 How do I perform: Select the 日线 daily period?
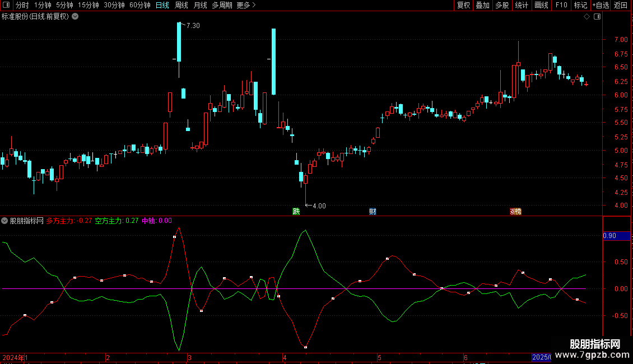point(162,5)
